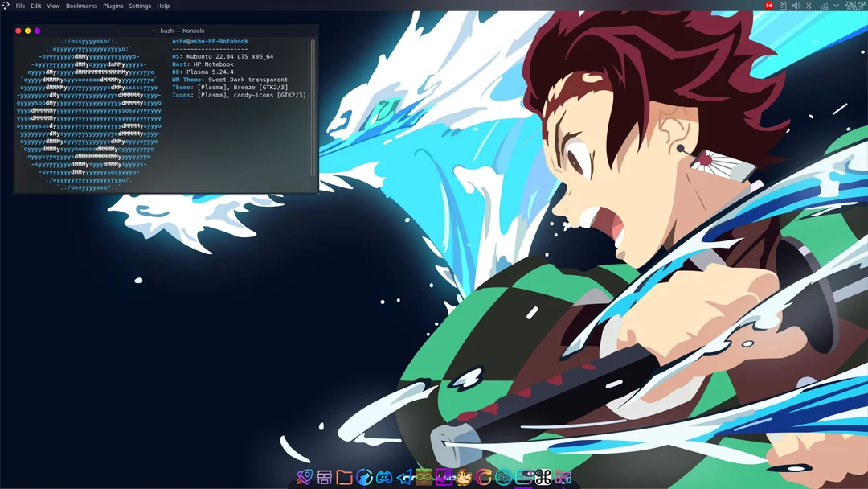Toggle the Wi-Fi network tray icon
This screenshot has height=489, width=868.
click(825, 5)
